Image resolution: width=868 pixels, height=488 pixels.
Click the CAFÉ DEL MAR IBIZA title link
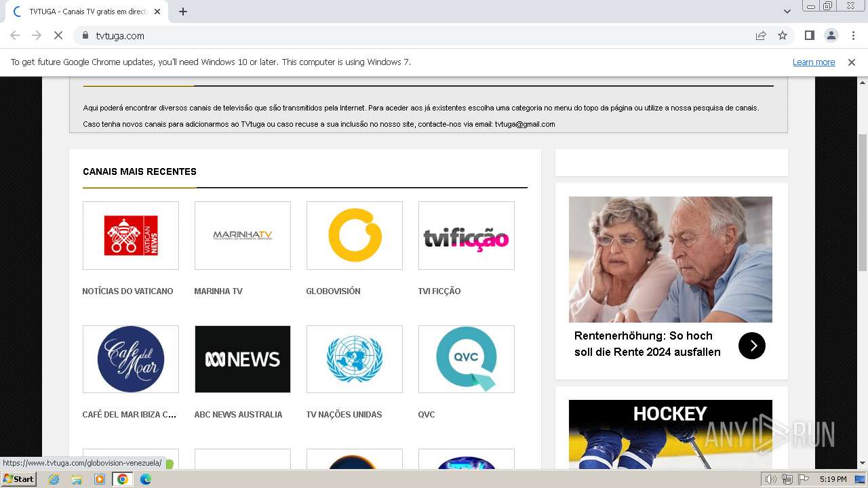(x=129, y=415)
